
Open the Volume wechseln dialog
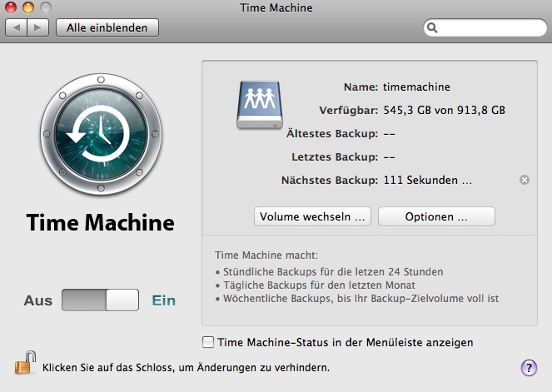312,216
